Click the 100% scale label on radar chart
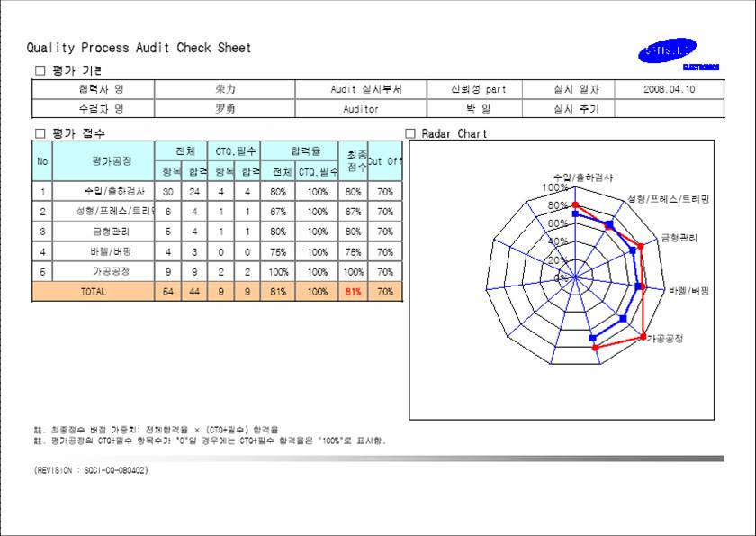This screenshot has width=756, height=536. tap(555, 187)
